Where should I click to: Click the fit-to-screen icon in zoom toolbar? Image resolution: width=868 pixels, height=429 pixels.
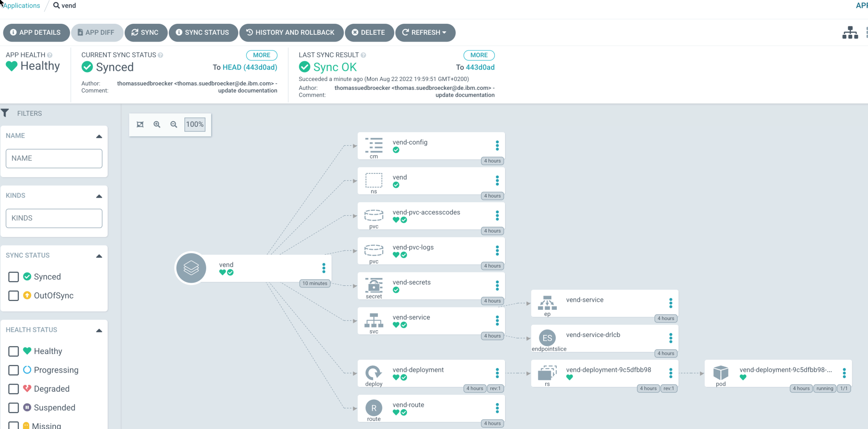click(140, 124)
